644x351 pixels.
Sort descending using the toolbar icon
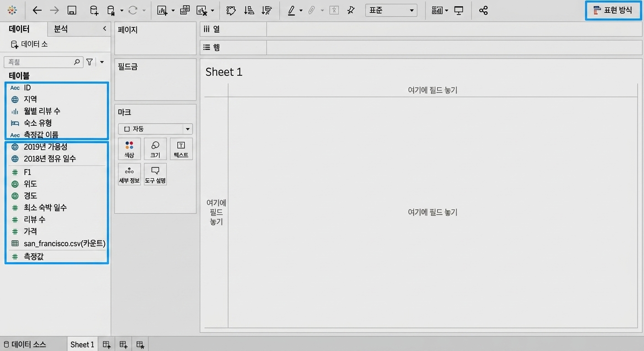(266, 10)
